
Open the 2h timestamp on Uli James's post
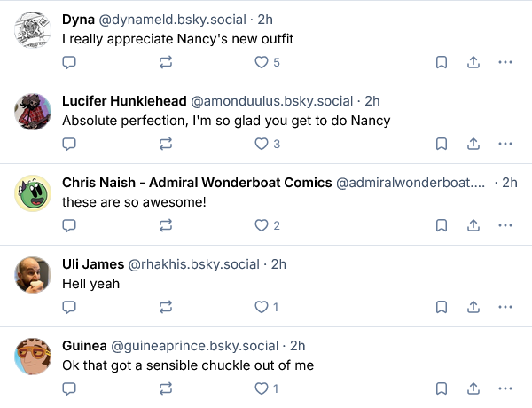278,263
